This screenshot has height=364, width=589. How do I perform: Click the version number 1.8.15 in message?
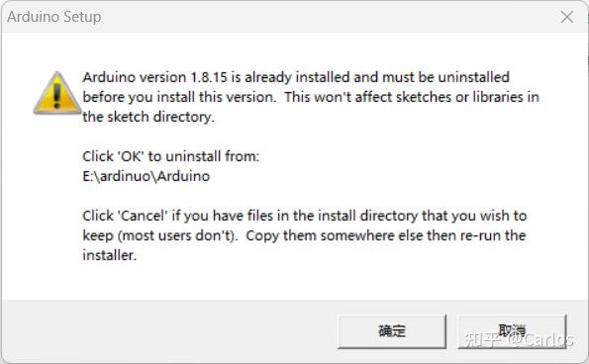(209, 77)
